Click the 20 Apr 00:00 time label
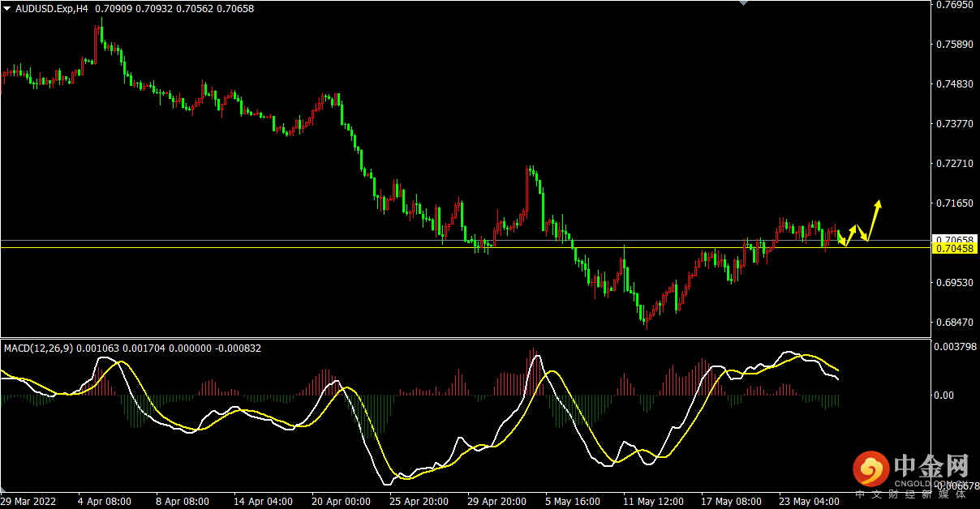Screen dimensions: 980x509 (340, 501)
